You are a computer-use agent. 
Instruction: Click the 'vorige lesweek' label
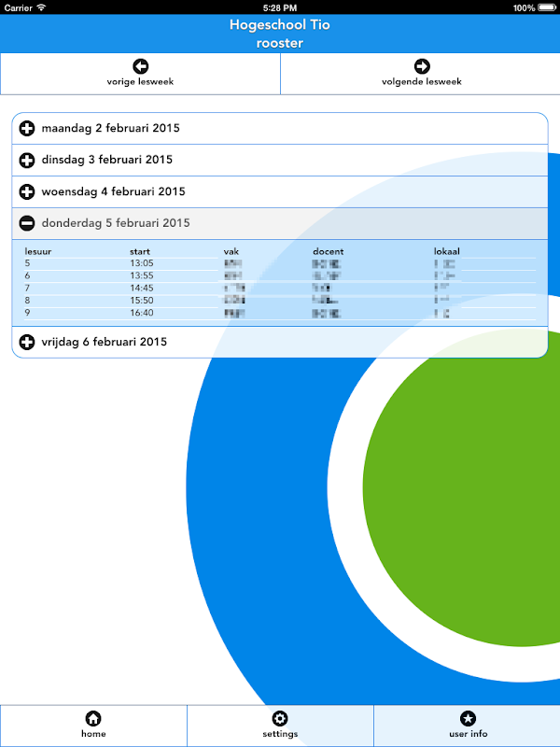coord(141,82)
